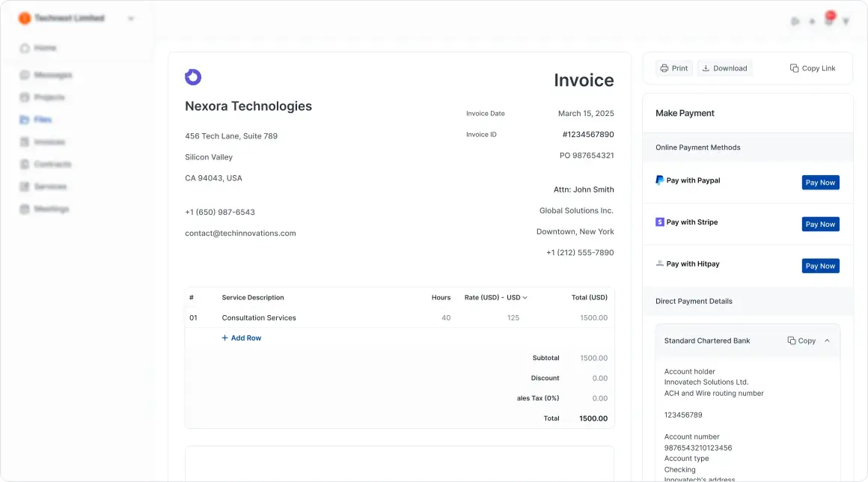The height and width of the screenshot is (482, 868).
Task: Copy the invoice link
Action: [x=812, y=68]
